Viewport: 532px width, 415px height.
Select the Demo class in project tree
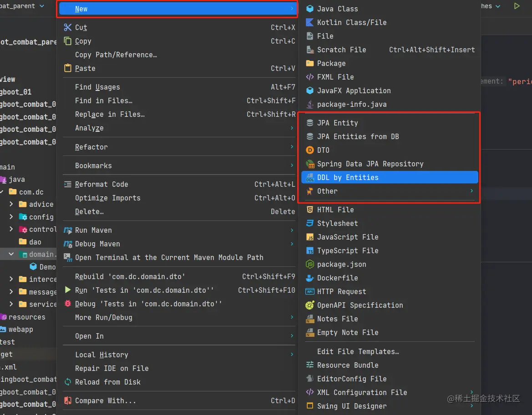click(43, 267)
